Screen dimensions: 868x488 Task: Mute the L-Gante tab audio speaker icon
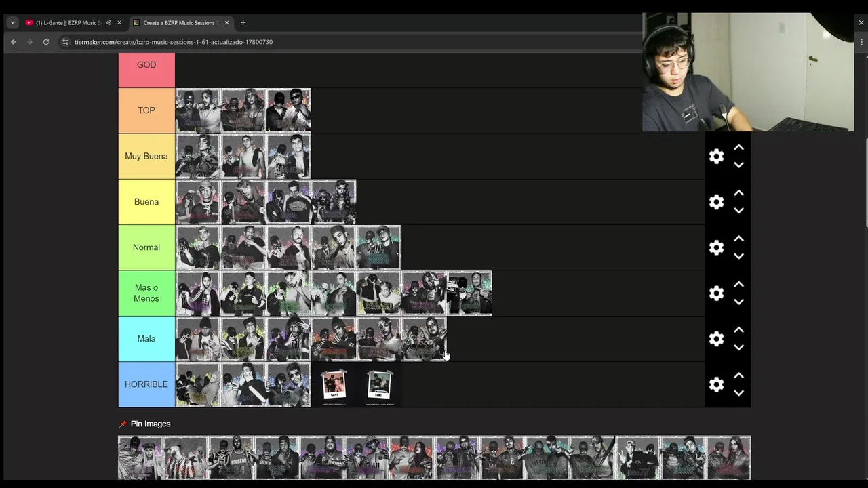108,23
